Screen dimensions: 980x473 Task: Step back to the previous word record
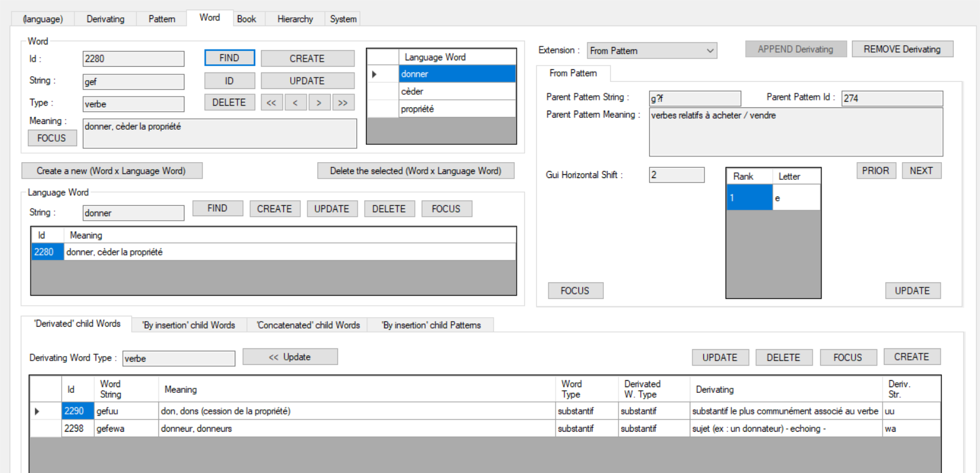point(295,102)
